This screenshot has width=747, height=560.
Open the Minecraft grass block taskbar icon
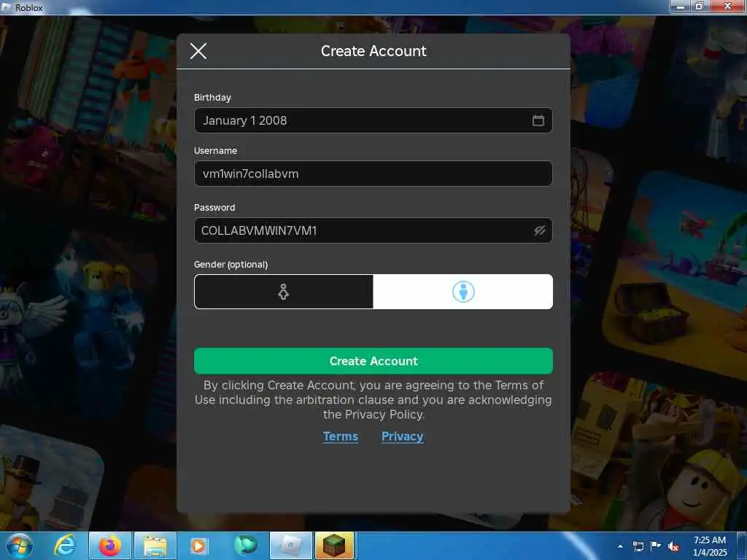click(334, 545)
